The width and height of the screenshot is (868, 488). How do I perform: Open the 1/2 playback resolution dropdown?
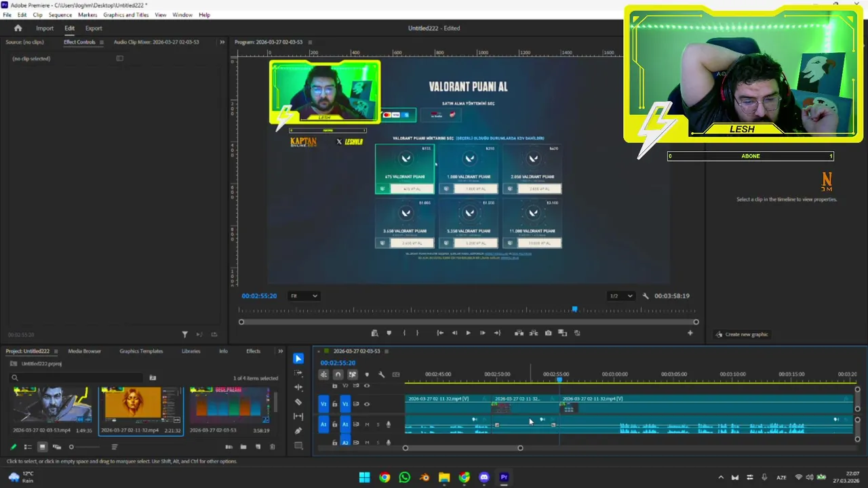(x=620, y=296)
